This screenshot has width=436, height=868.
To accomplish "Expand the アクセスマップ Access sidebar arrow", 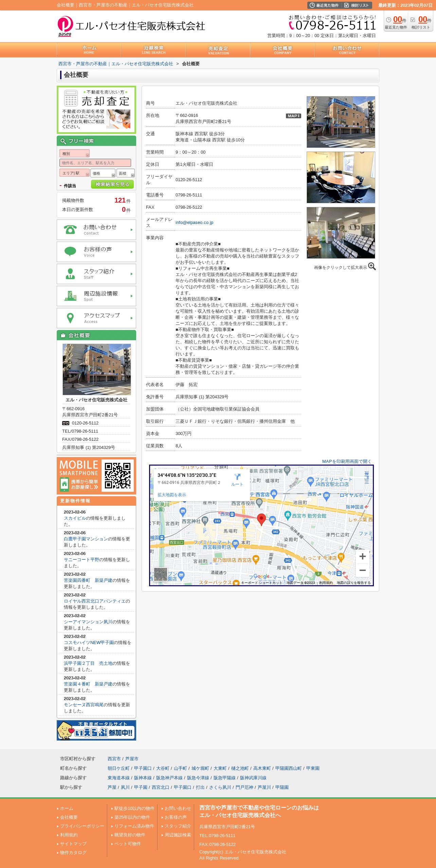I will (131, 318).
